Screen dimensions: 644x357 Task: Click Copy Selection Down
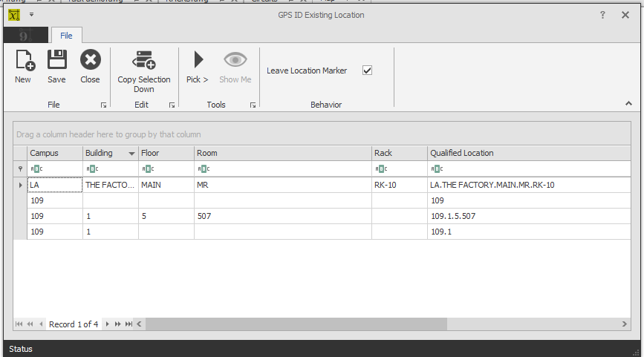pyautogui.click(x=144, y=72)
